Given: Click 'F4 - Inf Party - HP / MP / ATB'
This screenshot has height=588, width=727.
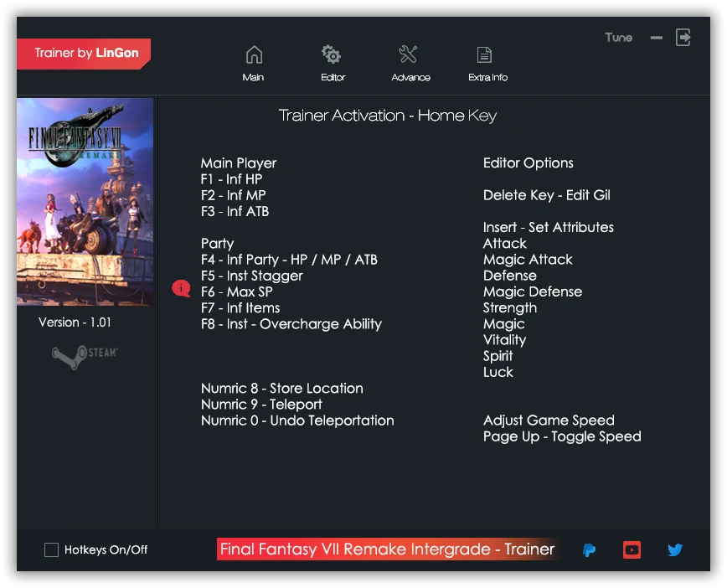Looking at the screenshot, I should (289, 260).
